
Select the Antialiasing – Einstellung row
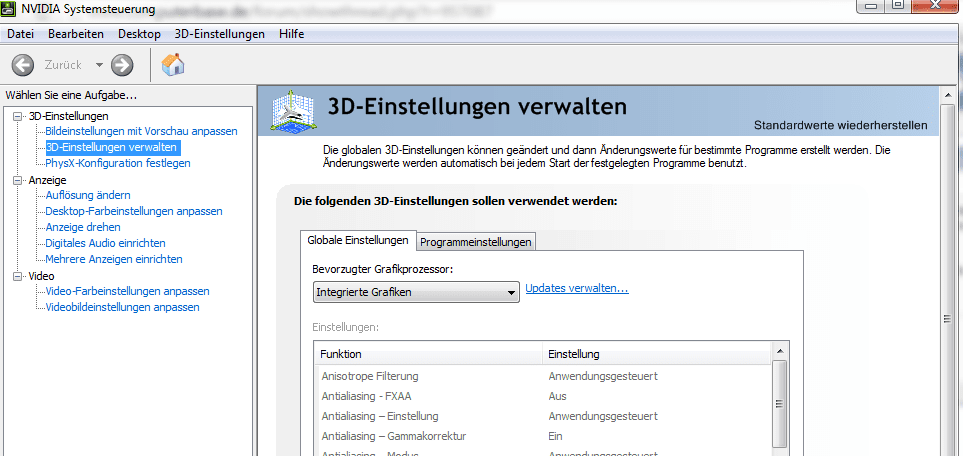coord(543,416)
